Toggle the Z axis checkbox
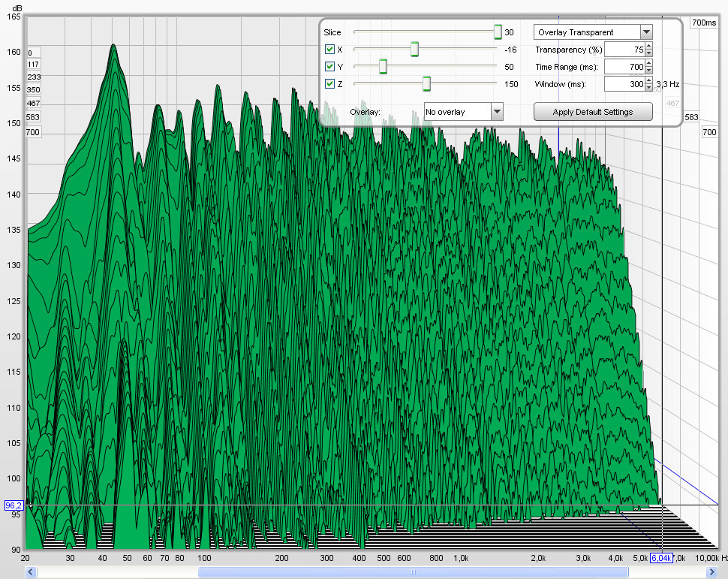 point(329,83)
